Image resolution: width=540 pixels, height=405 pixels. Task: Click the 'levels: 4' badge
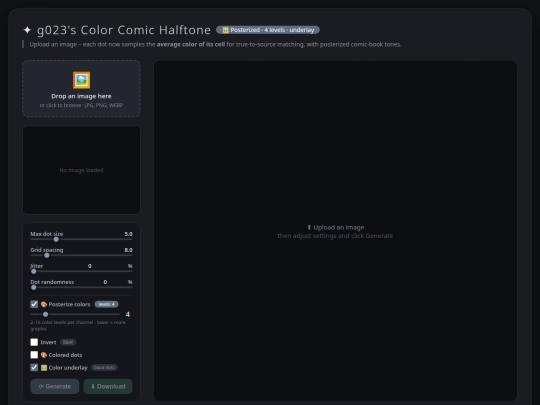click(x=106, y=304)
